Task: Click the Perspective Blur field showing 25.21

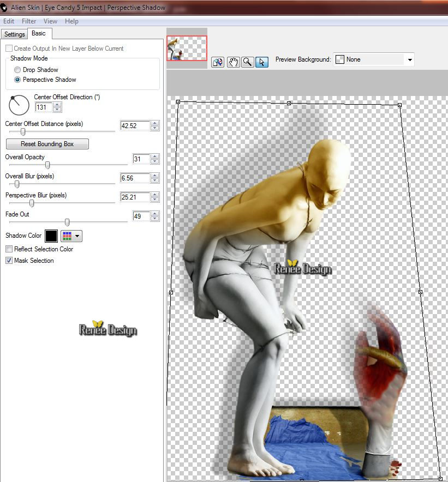Action: pyautogui.click(x=135, y=197)
